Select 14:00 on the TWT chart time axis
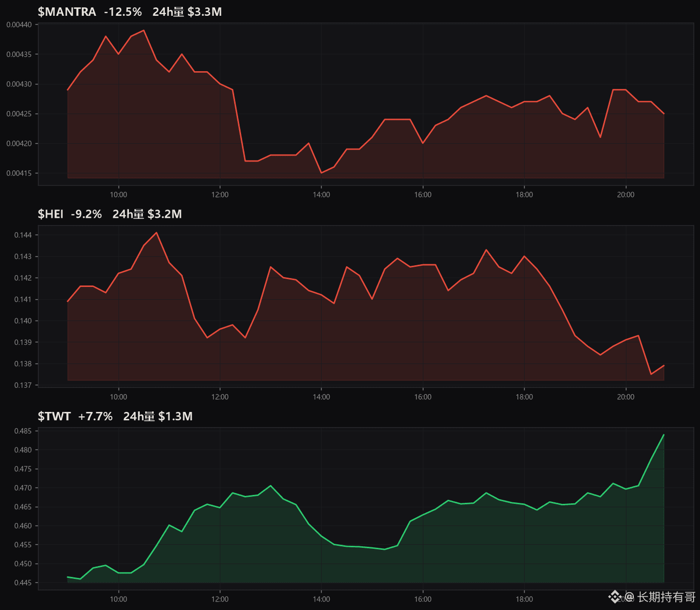 pos(322,599)
